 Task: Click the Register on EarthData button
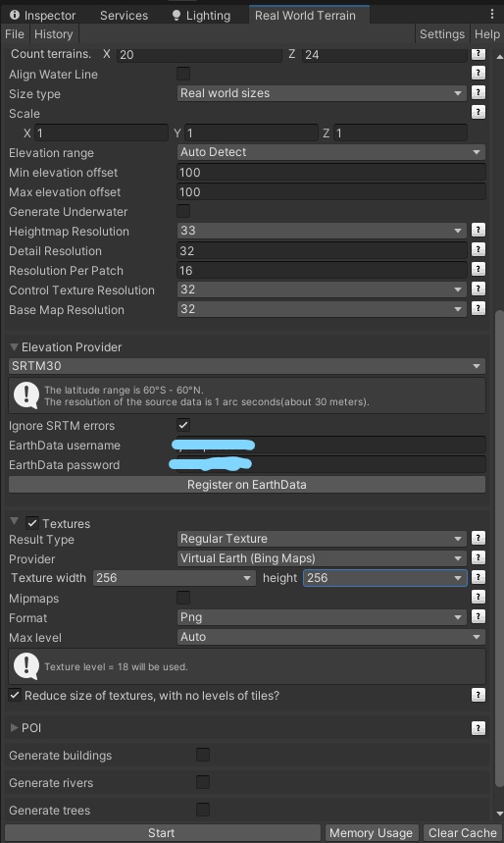pos(247,485)
